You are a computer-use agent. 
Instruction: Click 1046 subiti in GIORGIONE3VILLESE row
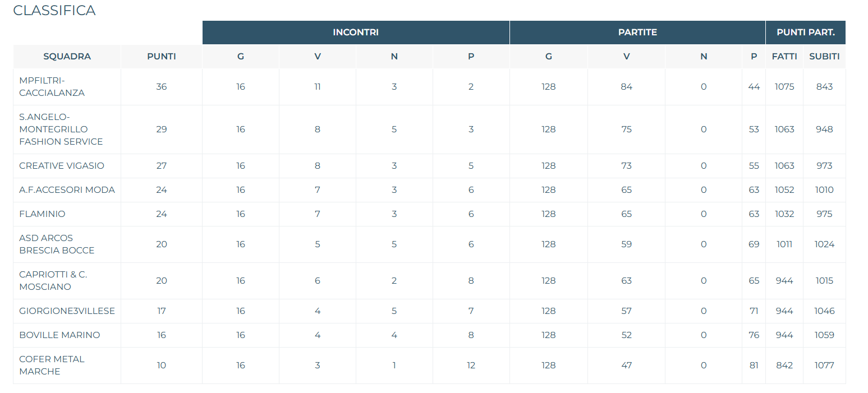[x=824, y=311]
